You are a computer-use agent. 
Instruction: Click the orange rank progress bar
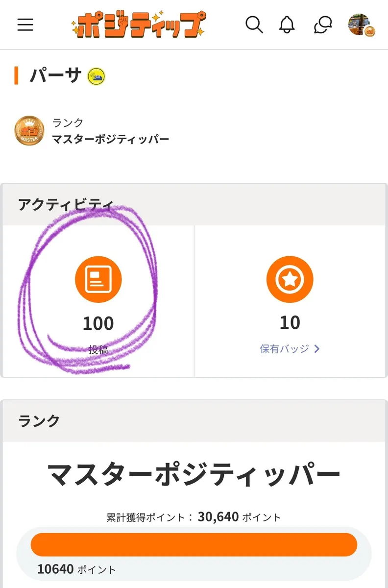(194, 544)
